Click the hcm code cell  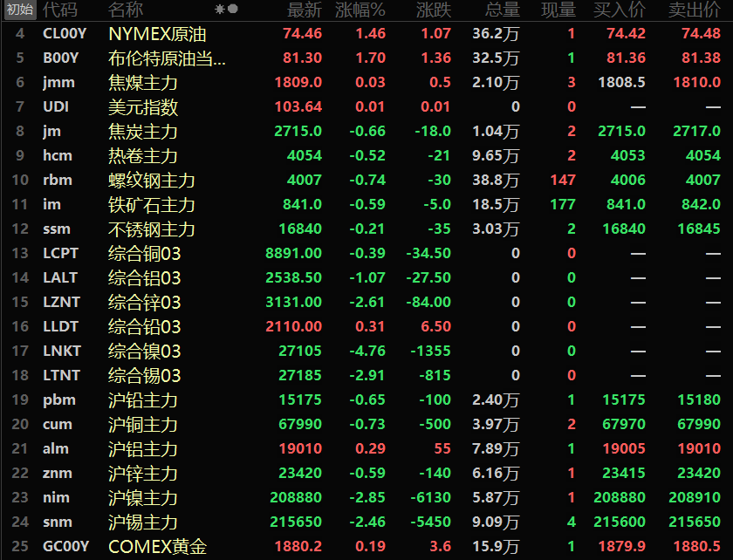58,155
